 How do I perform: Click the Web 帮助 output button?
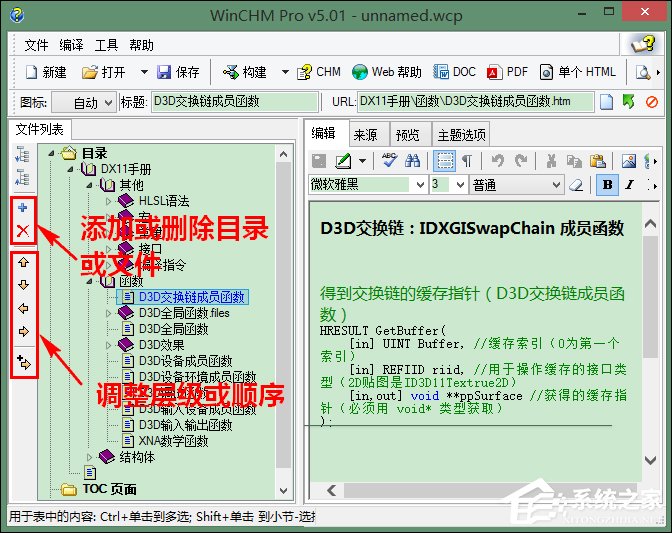pyautogui.click(x=387, y=72)
